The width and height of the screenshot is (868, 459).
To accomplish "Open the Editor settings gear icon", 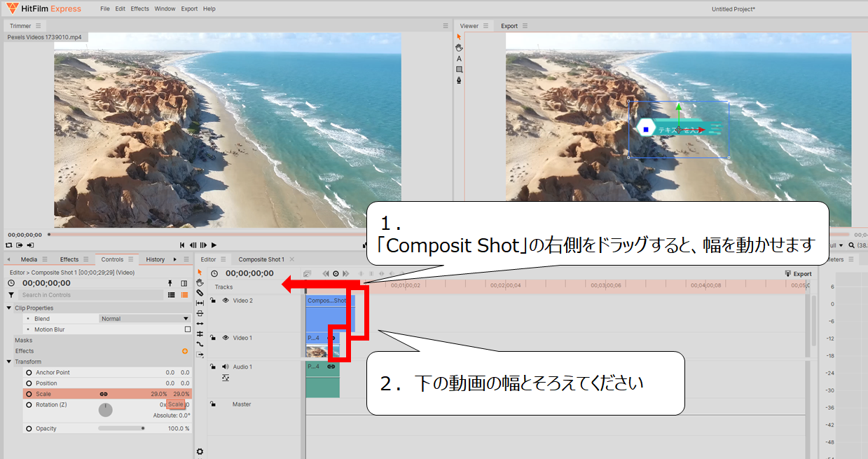I will tap(200, 451).
